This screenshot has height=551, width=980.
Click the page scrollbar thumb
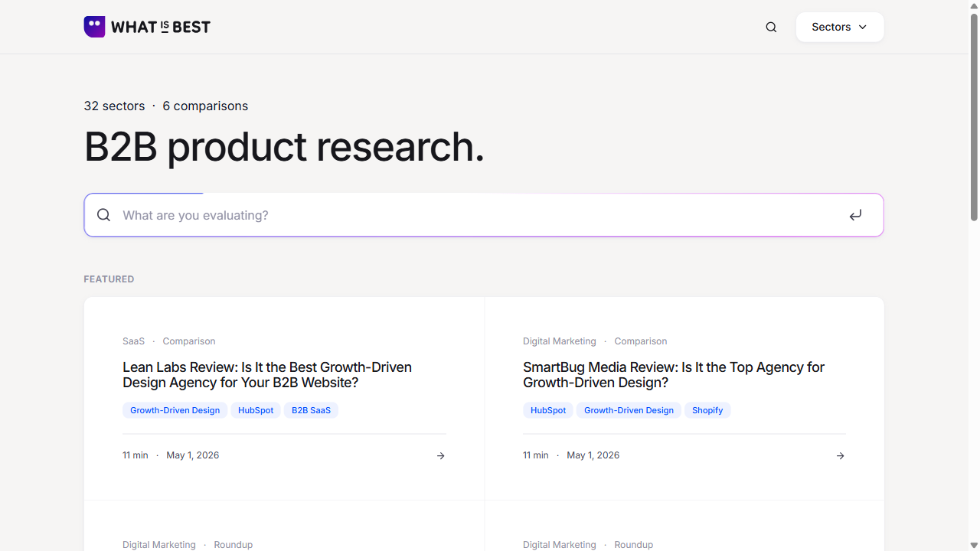974,116
